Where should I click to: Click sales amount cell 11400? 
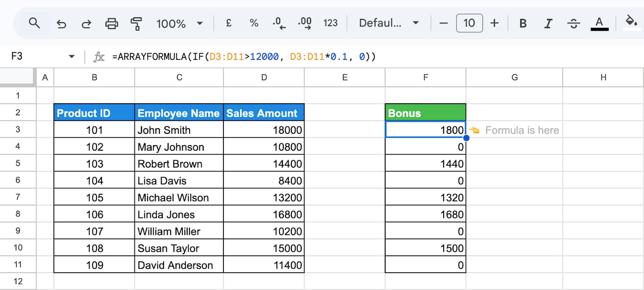click(264, 265)
